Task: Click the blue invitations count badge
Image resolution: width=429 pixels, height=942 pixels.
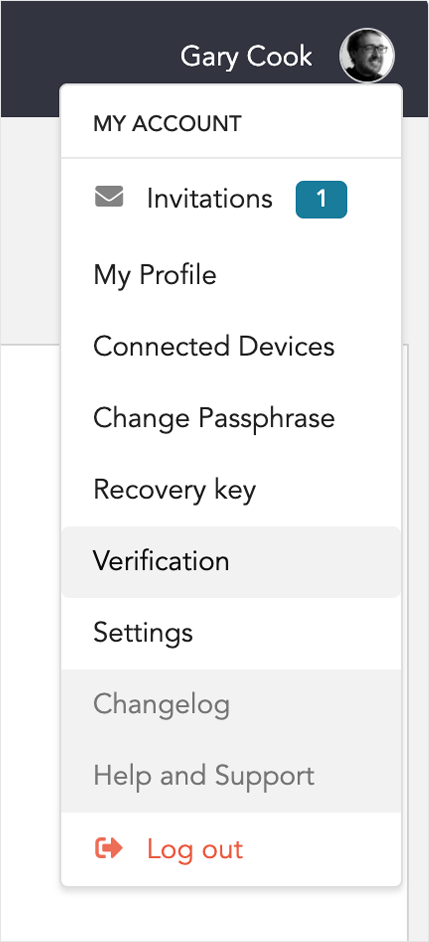Action: pos(321,199)
